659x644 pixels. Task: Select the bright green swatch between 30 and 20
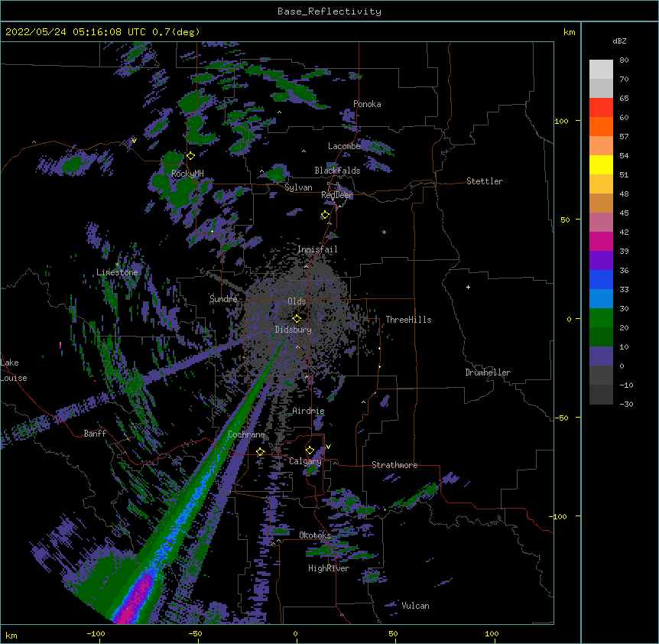point(601,318)
